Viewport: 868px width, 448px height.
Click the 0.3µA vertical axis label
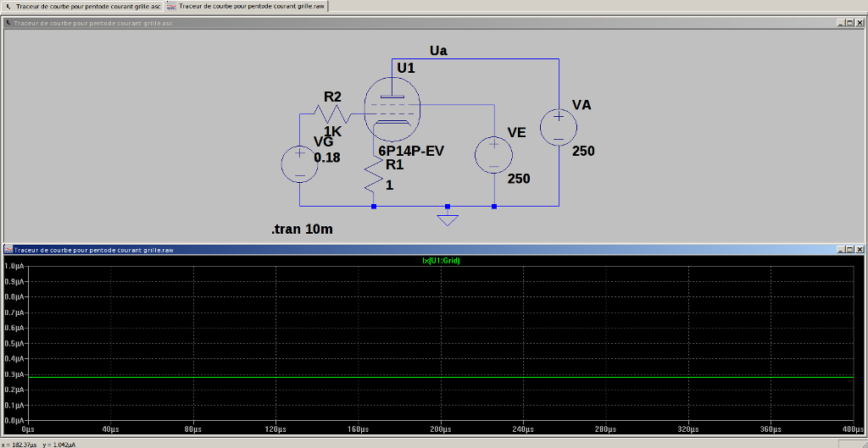point(14,374)
